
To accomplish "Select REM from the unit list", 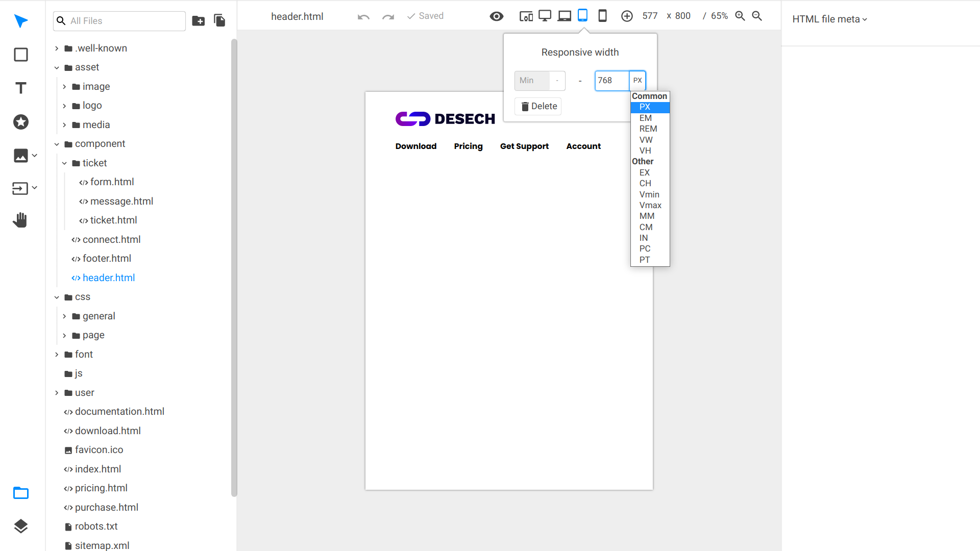I will click(648, 129).
